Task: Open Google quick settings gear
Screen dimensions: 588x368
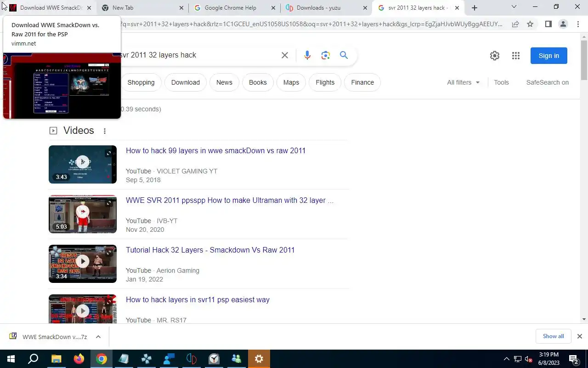Action: pyautogui.click(x=495, y=56)
